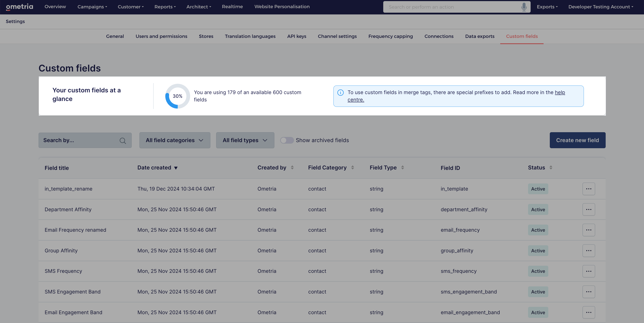
Task: Open actions menu for Group Affinity row
Action: coord(588,251)
